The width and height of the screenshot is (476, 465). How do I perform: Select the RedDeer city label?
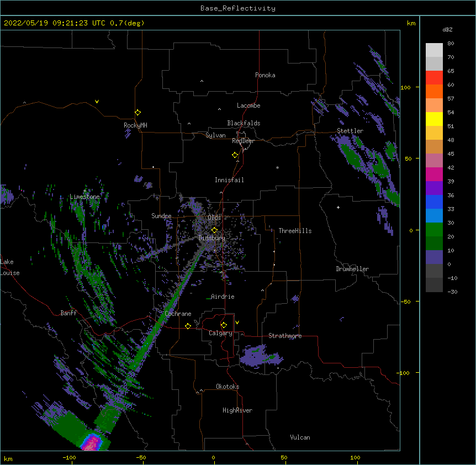pos(243,141)
